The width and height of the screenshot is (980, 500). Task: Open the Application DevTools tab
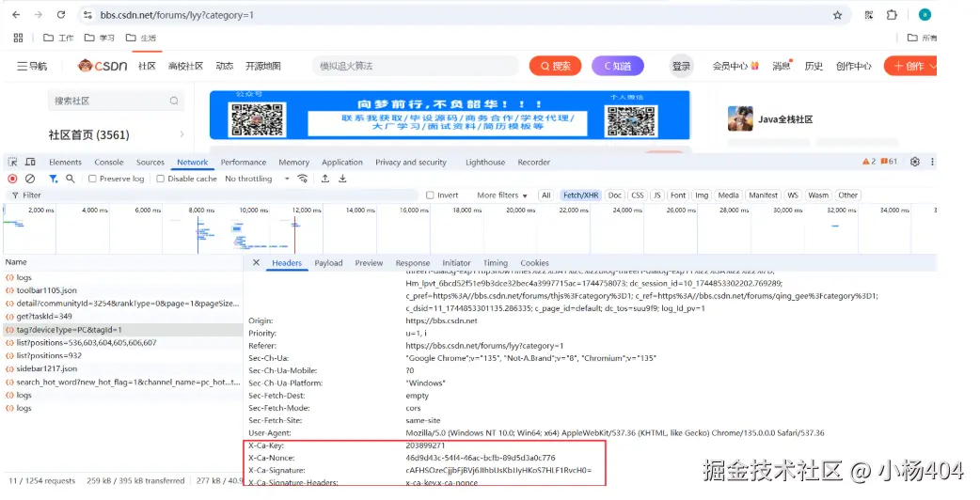[x=342, y=163]
